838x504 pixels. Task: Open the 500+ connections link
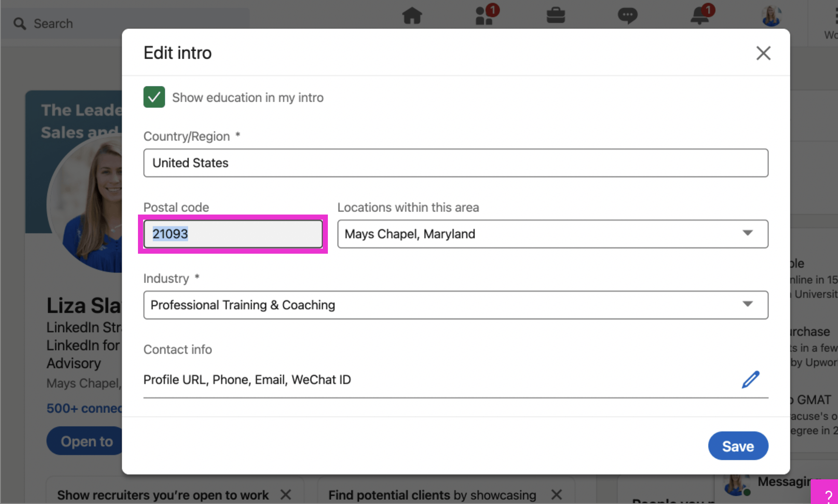click(84, 408)
